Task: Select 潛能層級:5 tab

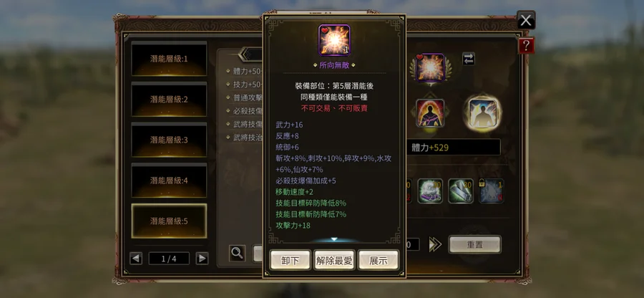Action: click(169, 221)
